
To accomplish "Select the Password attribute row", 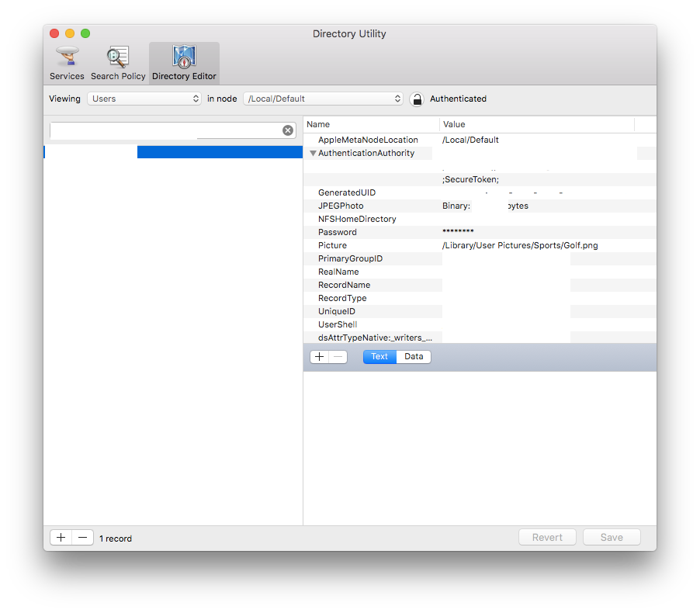I will point(480,232).
